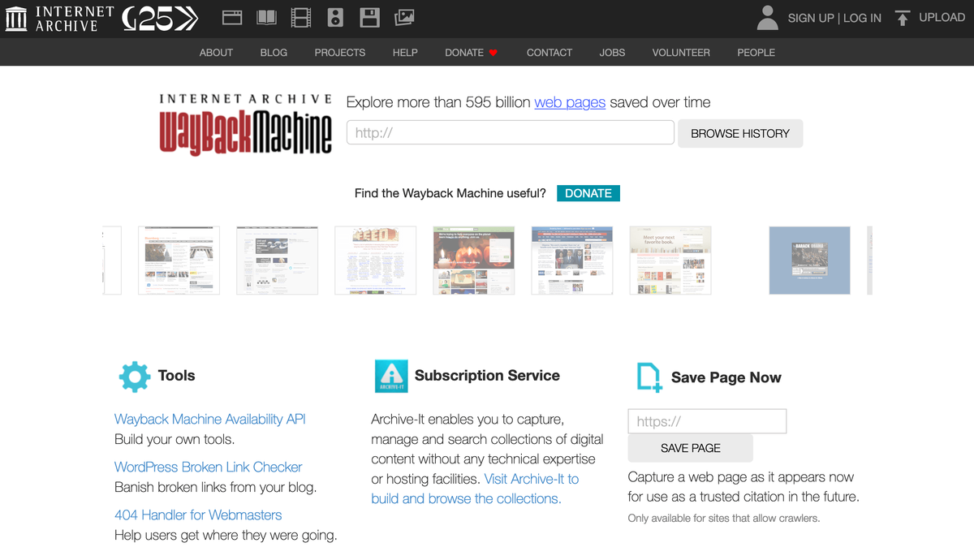
Task: Open 404 Handler for Webmasters link
Action: [x=198, y=515]
